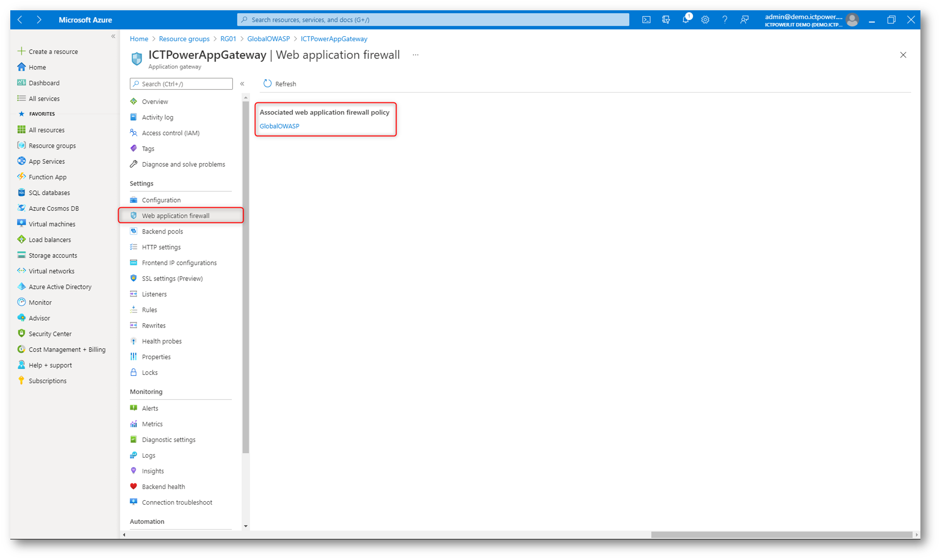Viewport: 941px width, 560px height.
Task: Open Backend pools menu item
Action: 162,231
